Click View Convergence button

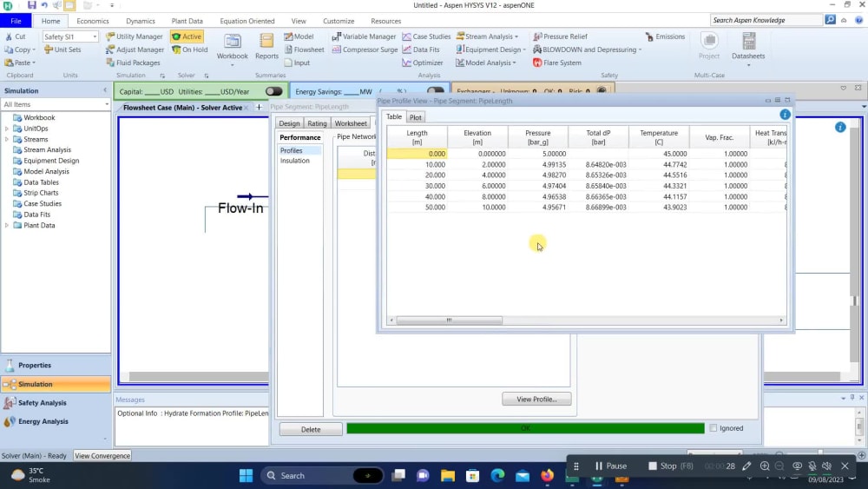coord(102,456)
